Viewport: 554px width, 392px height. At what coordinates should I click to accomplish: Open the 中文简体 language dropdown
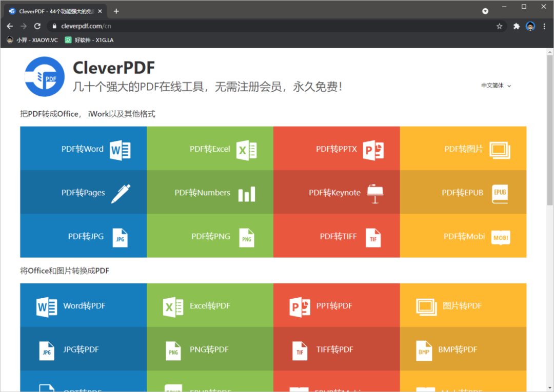click(496, 86)
